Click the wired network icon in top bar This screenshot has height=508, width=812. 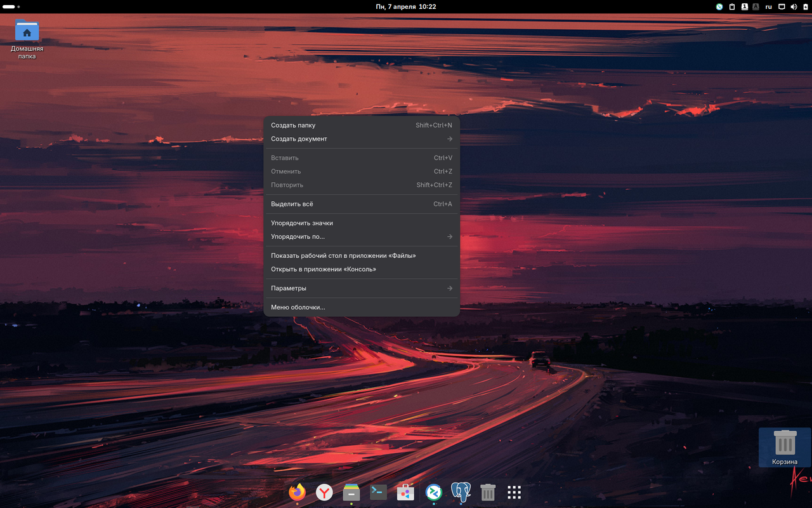782,7
